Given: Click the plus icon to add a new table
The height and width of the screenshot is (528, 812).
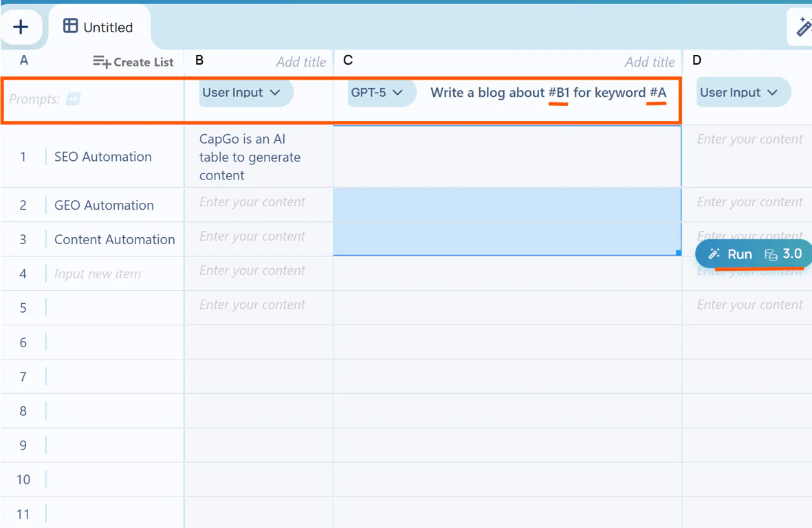Looking at the screenshot, I should tap(21, 27).
